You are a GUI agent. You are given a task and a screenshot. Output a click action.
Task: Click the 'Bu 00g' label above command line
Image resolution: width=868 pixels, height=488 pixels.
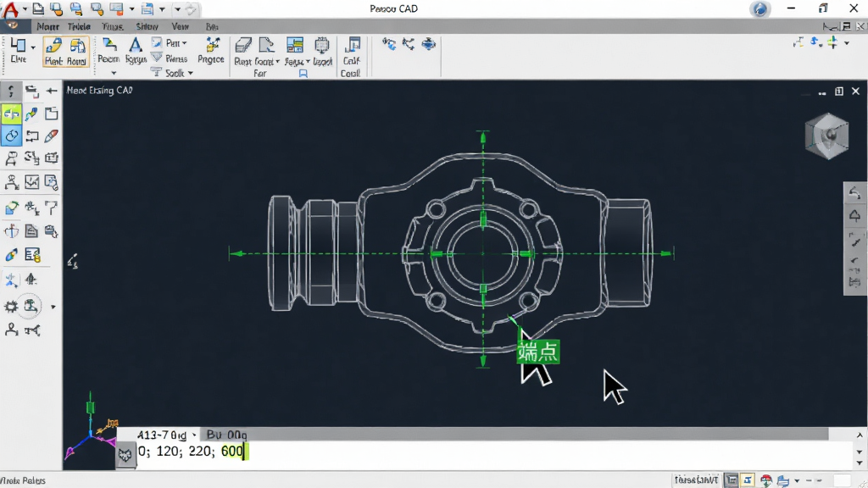(226, 435)
